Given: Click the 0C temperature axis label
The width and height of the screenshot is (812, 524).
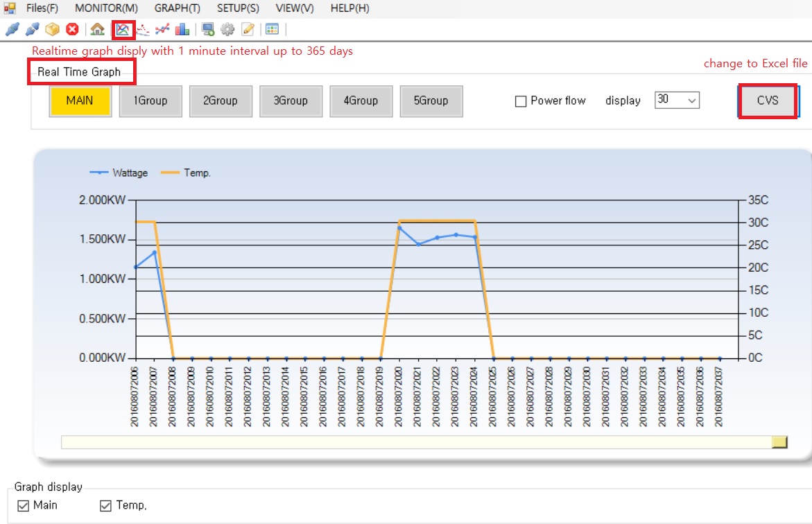Looking at the screenshot, I should point(755,358).
